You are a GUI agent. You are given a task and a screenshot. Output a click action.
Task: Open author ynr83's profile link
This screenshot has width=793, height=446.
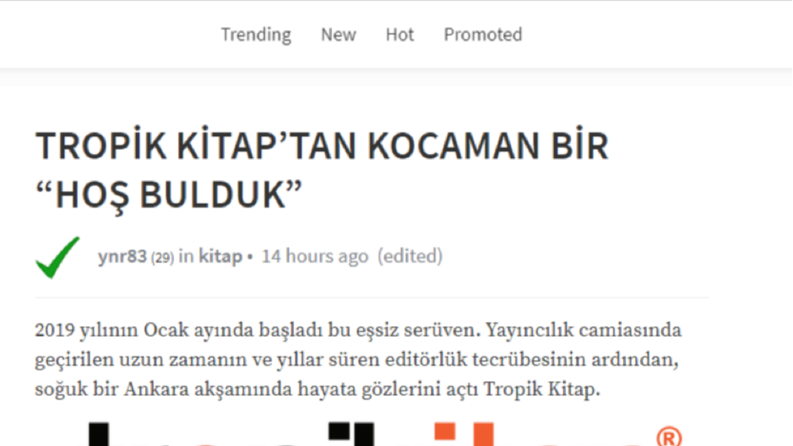coord(122,256)
